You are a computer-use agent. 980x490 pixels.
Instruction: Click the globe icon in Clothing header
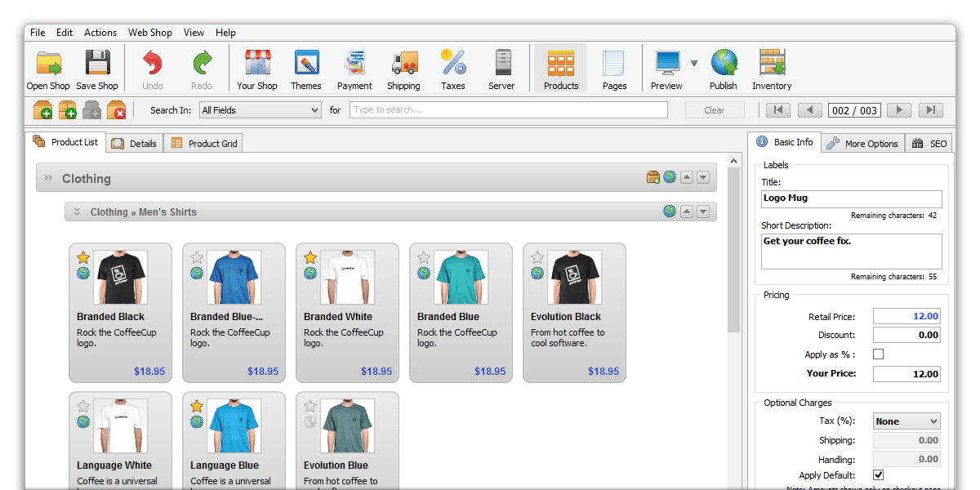670,177
